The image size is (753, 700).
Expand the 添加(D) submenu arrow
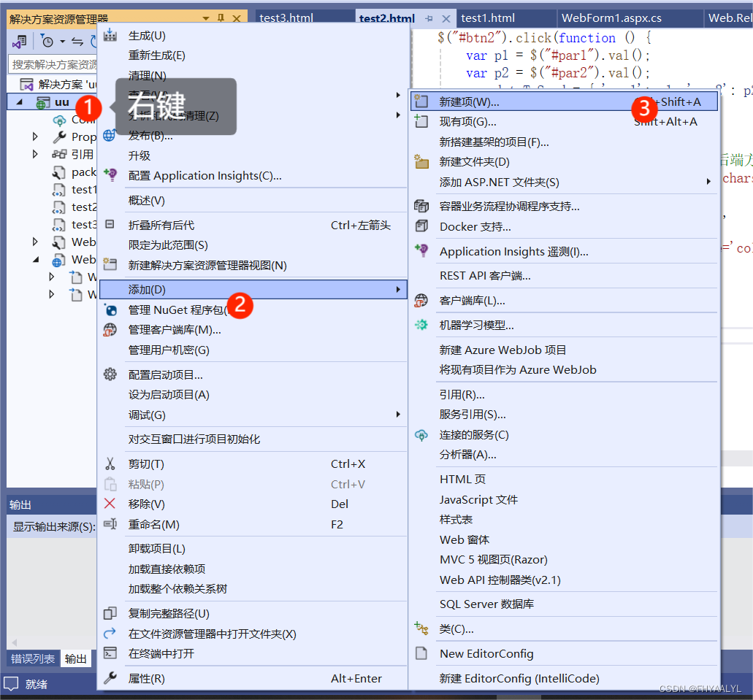pyautogui.click(x=398, y=290)
